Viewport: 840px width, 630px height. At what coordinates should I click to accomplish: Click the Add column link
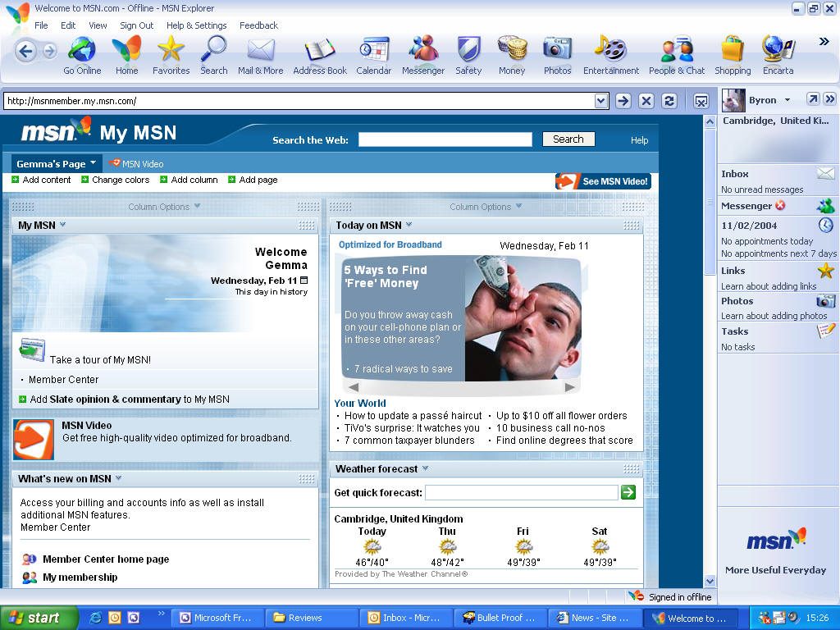click(189, 180)
